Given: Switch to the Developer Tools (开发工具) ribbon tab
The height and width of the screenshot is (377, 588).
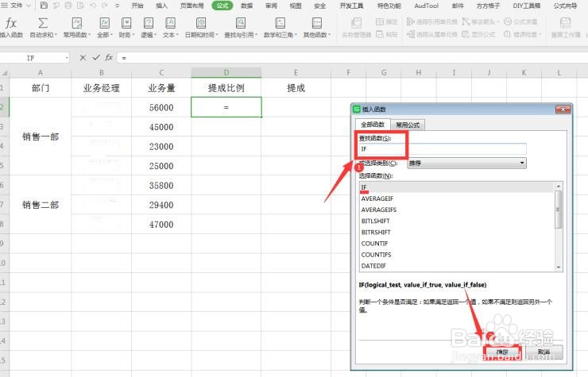Looking at the screenshot, I should pos(351,6).
